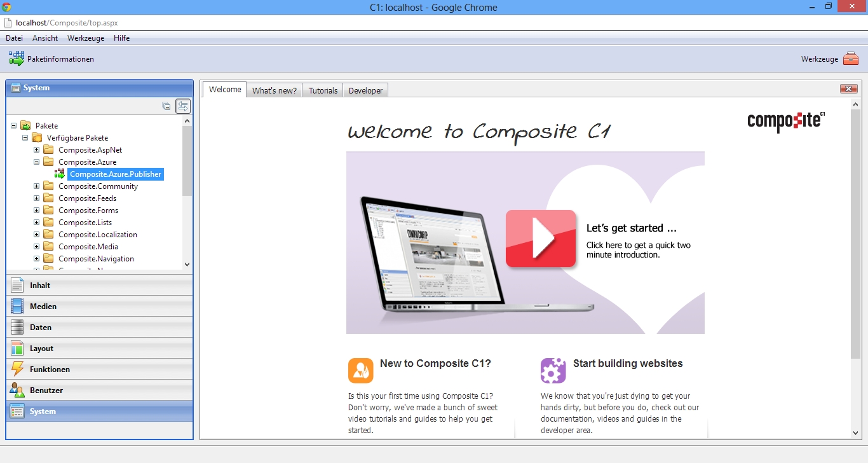
Task: Close the Welcome tab panel
Action: click(x=848, y=89)
